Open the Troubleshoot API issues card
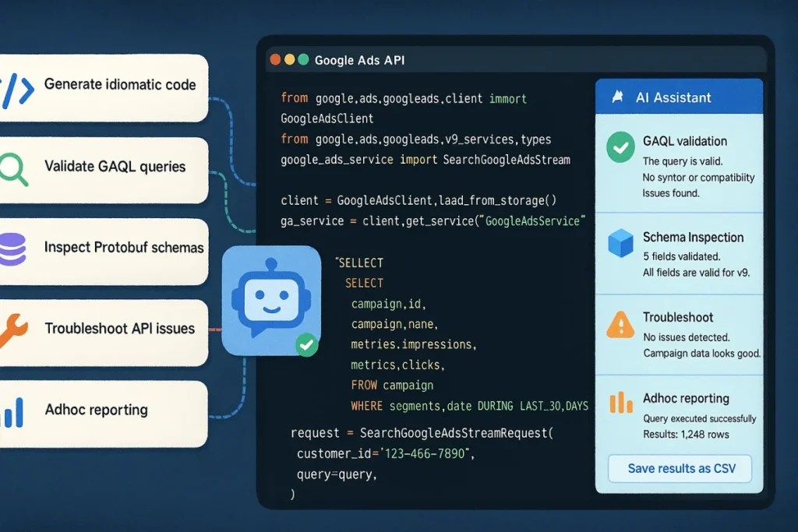 104,333
